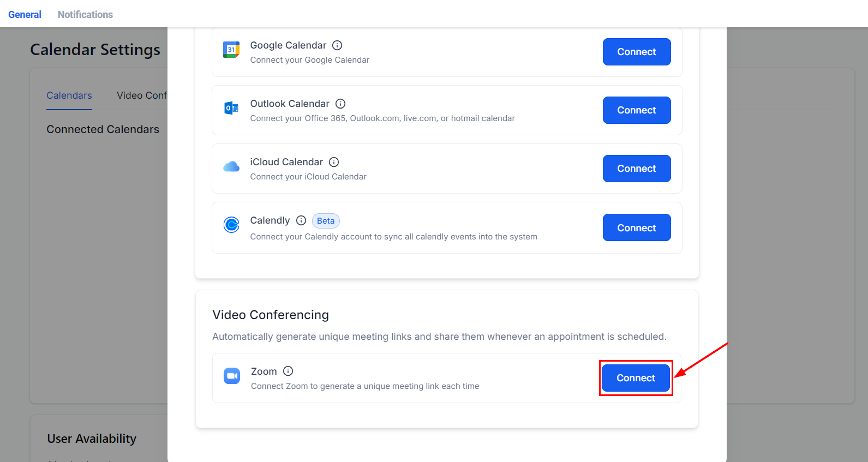The image size is (868, 462).
Task: Open info icon beside Zoom
Action: click(288, 371)
